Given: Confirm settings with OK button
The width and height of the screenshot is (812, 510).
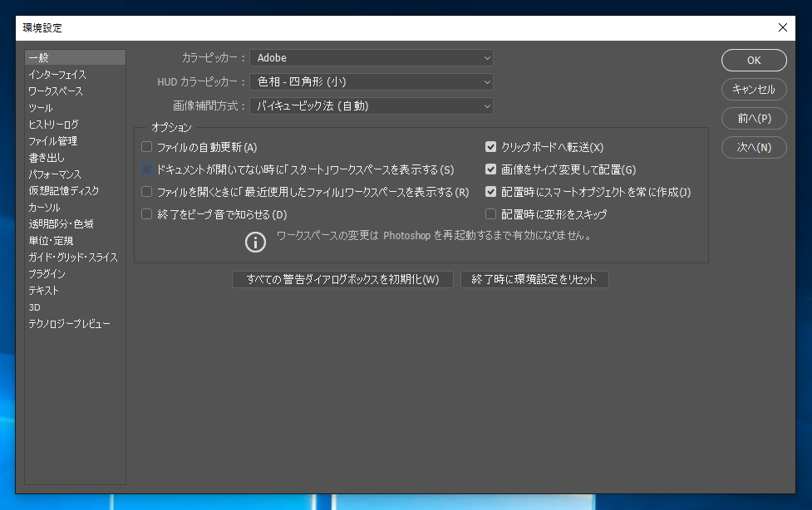Looking at the screenshot, I should [754, 60].
